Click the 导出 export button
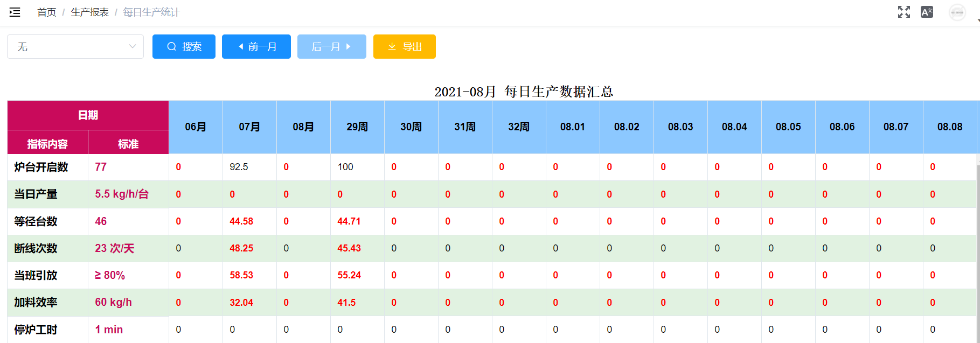Screen dimensions: 980x343 (405, 46)
